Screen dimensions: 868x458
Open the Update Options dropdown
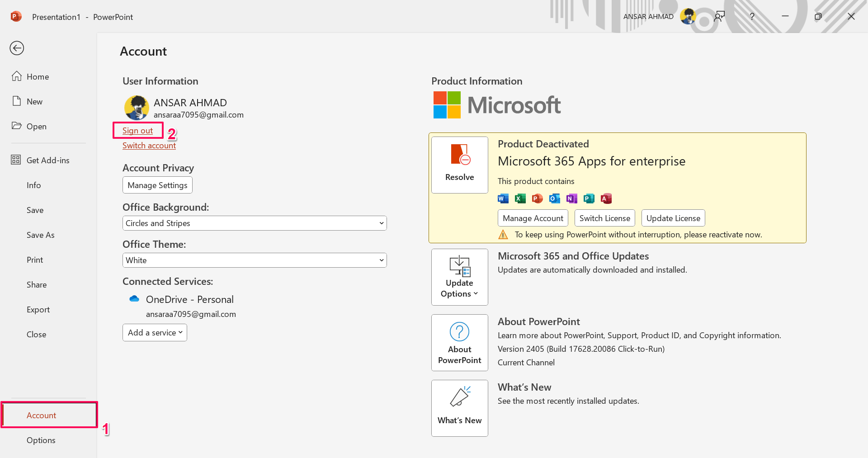pyautogui.click(x=460, y=277)
